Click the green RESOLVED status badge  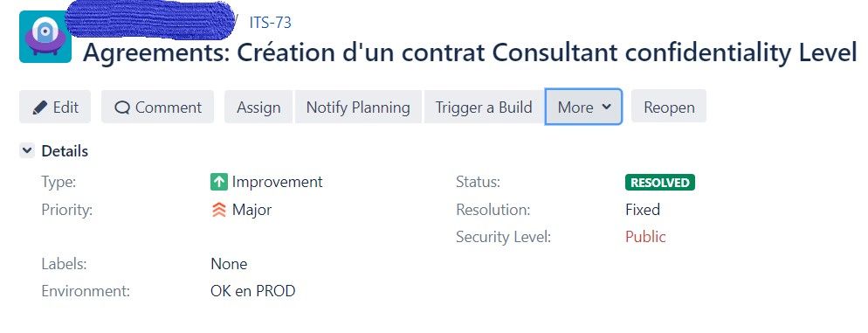660,183
